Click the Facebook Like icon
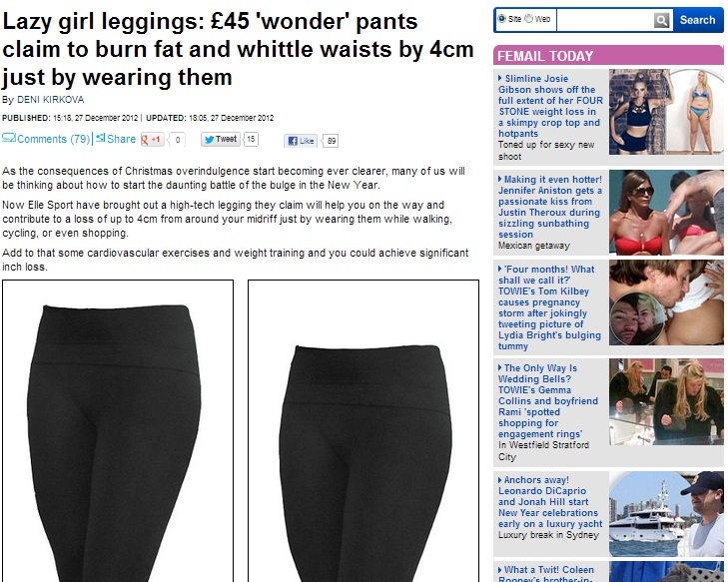 301,141
